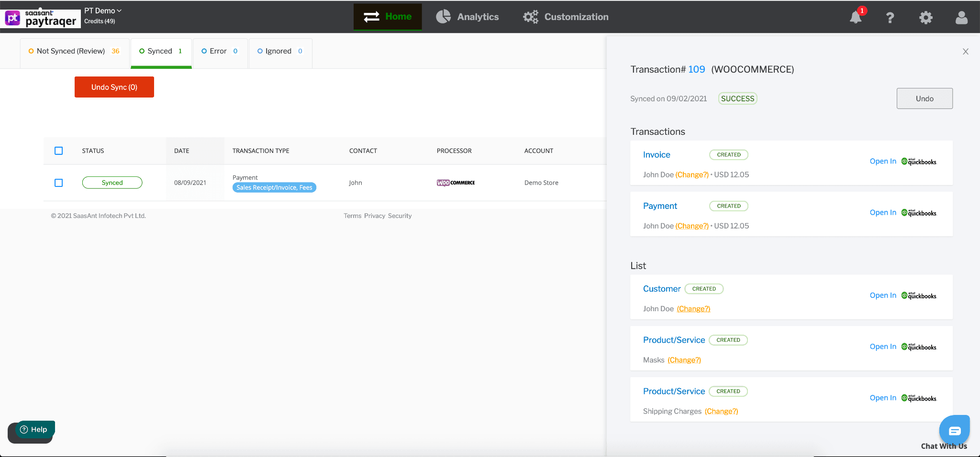Image resolution: width=980 pixels, height=457 pixels.
Task: Click QuickBooks logo in Customer row
Action: pos(919,295)
